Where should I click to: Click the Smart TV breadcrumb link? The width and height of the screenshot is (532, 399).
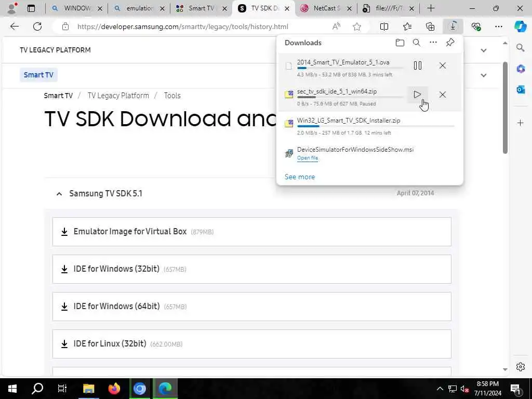58,96
